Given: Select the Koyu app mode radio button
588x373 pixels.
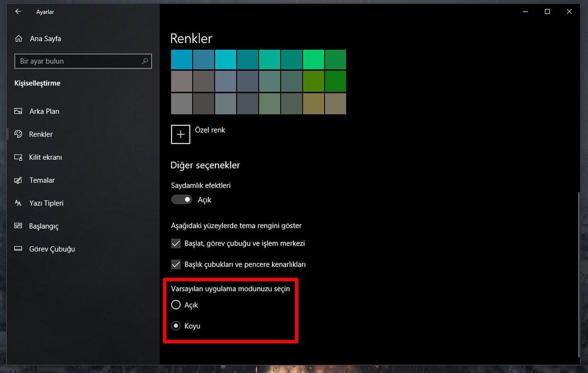Looking at the screenshot, I should 175,325.
